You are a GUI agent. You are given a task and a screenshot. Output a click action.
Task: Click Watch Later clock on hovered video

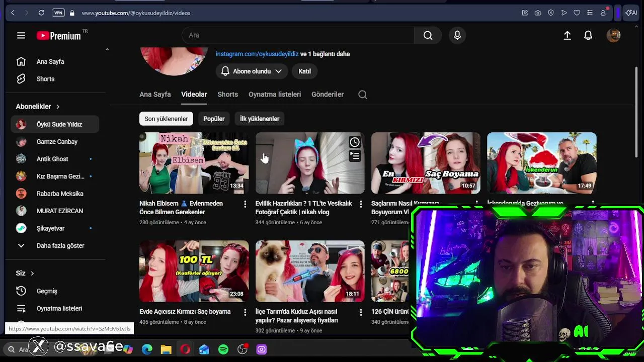pyautogui.click(x=355, y=142)
